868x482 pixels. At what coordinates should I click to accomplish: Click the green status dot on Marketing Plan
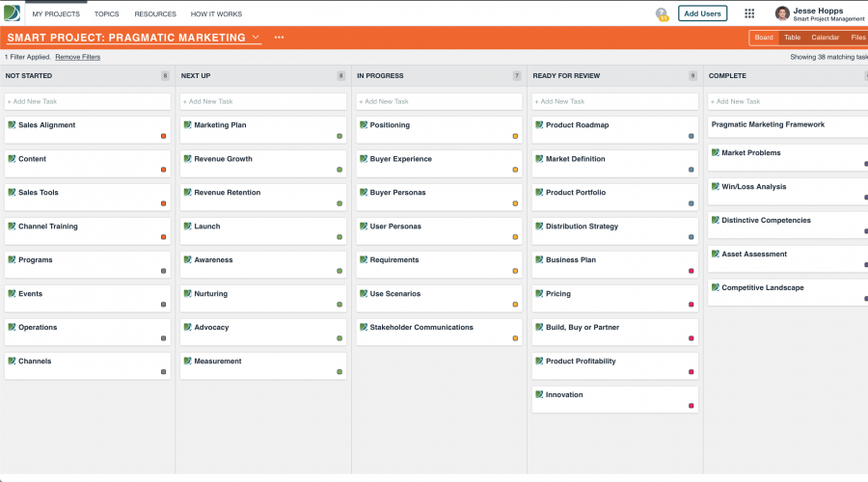(x=339, y=136)
